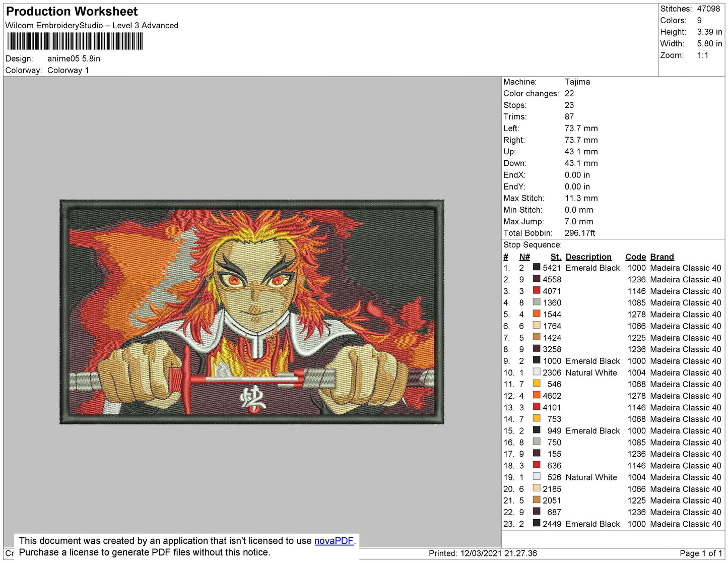Select the orange swatch beside stitch count 1544
The height and width of the screenshot is (563, 728).
pyautogui.click(x=537, y=314)
